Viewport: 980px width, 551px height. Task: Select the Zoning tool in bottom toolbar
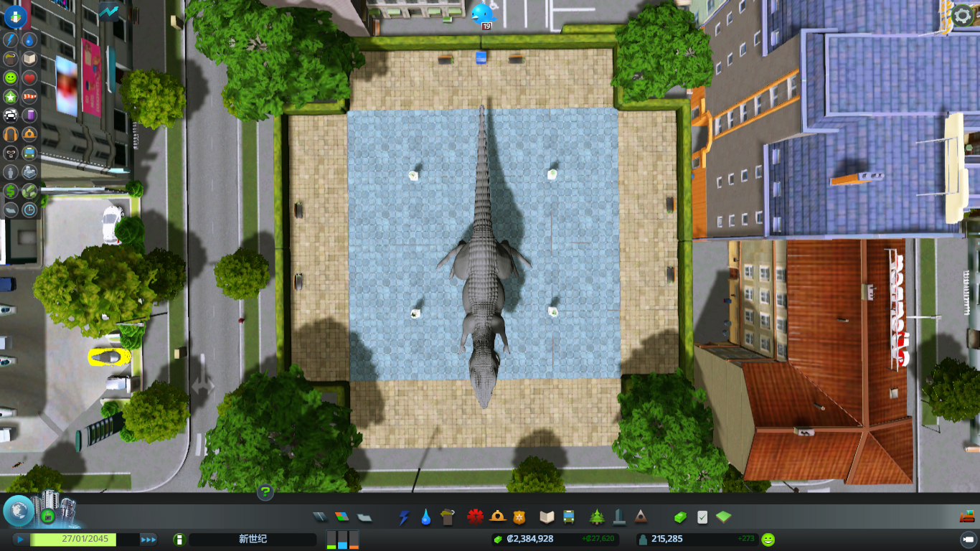tap(342, 517)
